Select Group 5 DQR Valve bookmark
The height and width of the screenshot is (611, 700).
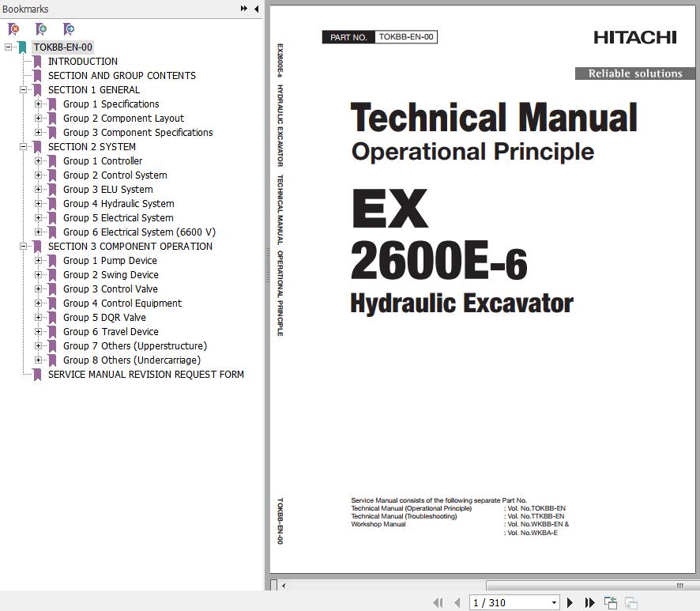point(104,318)
